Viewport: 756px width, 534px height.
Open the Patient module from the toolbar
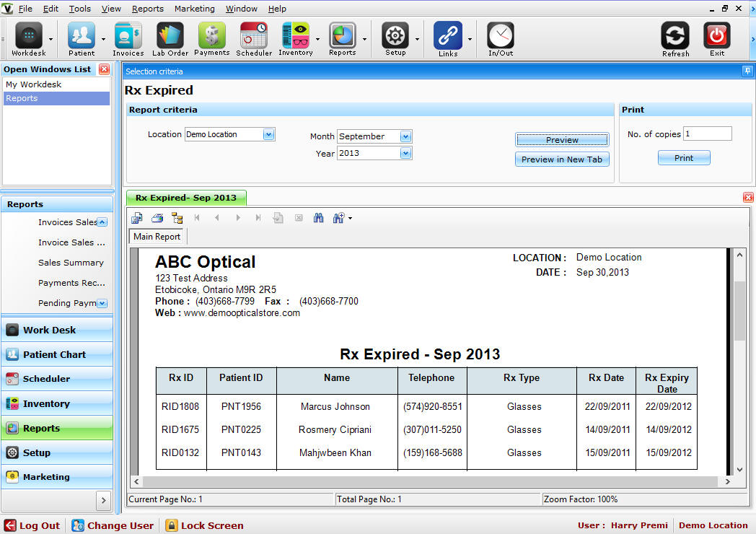click(x=82, y=38)
